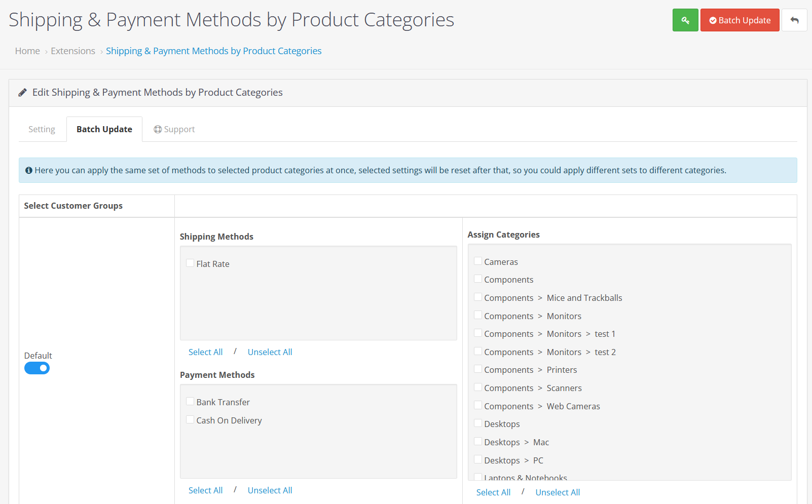Open Shipping & Payment Methods breadcrumb link
The height and width of the screenshot is (504, 812).
[x=213, y=51]
